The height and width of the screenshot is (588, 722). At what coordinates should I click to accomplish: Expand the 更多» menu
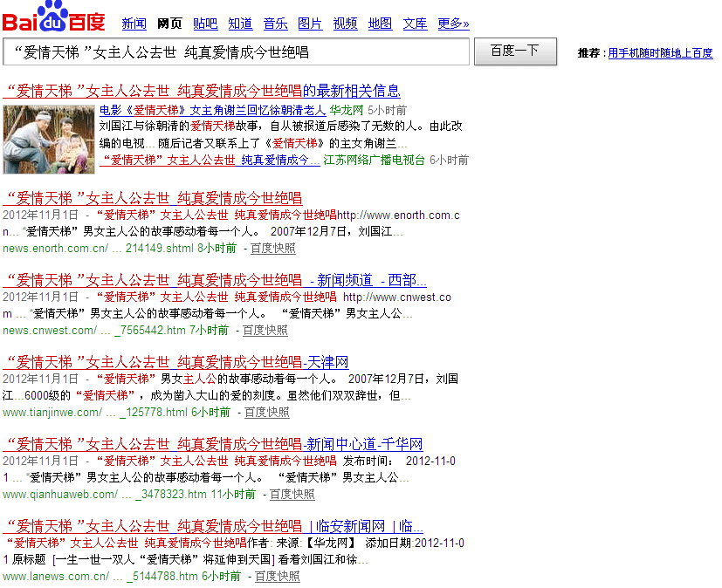tap(453, 24)
